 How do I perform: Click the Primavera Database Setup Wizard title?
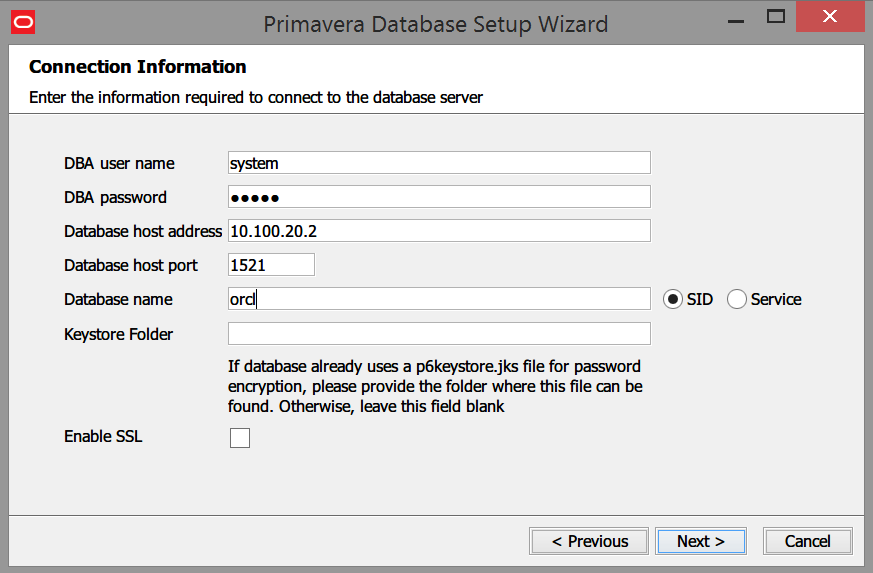(x=435, y=25)
